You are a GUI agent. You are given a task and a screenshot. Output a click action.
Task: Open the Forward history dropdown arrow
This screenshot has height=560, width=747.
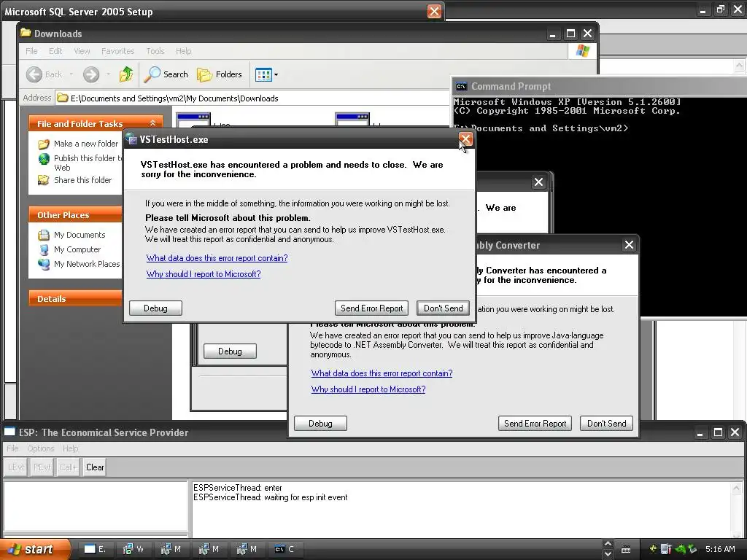tap(109, 74)
